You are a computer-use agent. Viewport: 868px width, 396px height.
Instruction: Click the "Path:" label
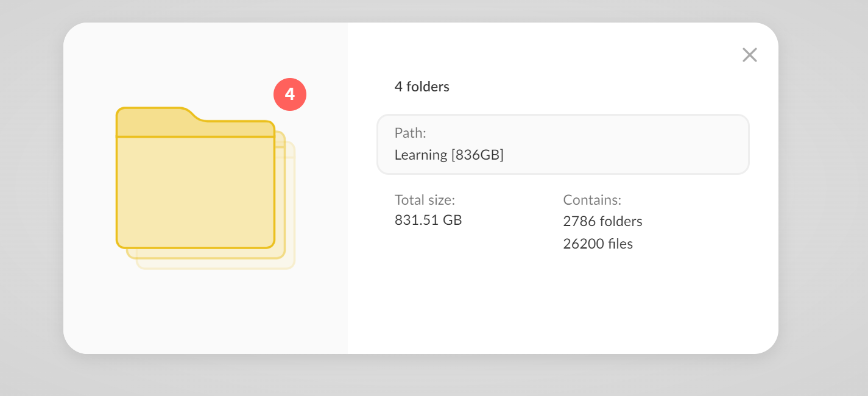(410, 133)
